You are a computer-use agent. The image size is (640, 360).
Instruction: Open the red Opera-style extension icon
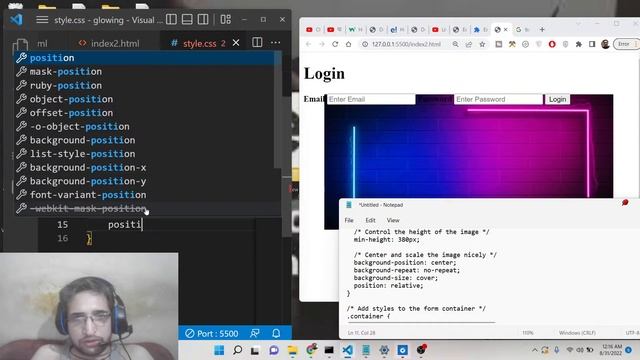pyautogui.click(x=552, y=44)
